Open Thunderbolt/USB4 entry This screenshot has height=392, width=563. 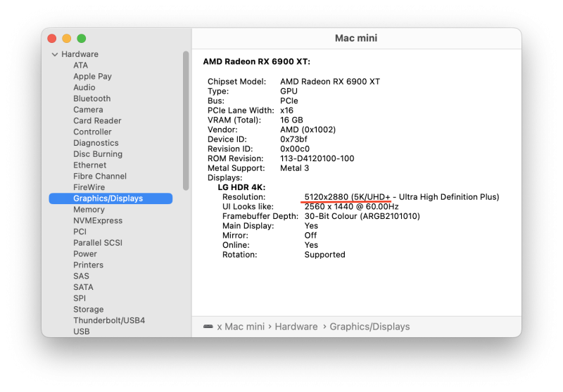point(109,321)
